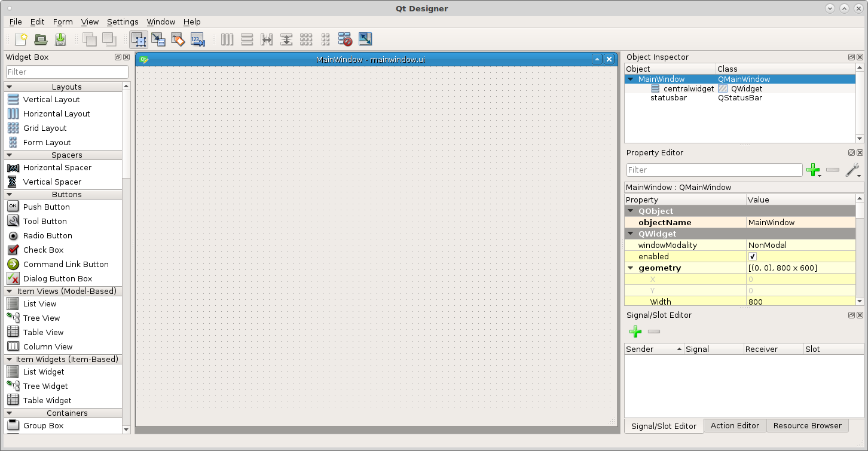Viewport: 868px width, 451px height.
Task: Click the Adjust Size toolbar icon
Action: click(365, 39)
